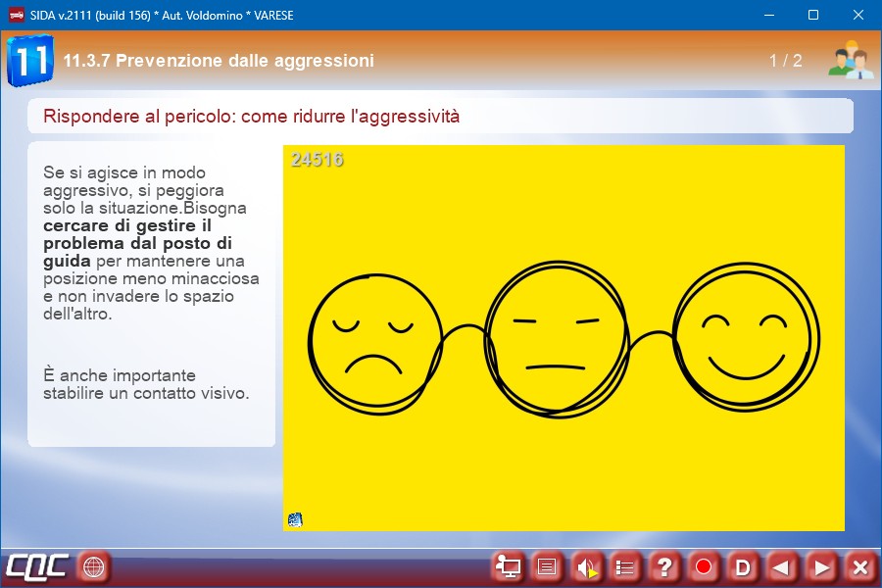Click the people group icon at top right
Viewport: 882px width, 588px height.
pos(849,61)
